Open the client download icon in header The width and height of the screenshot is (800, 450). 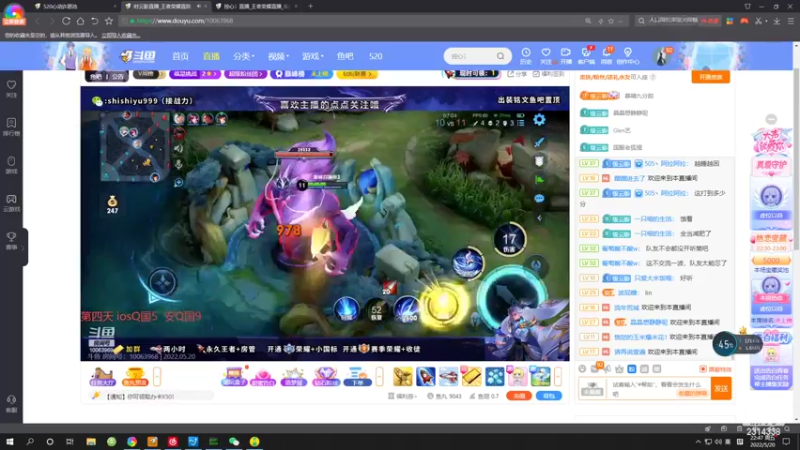tap(586, 55)
